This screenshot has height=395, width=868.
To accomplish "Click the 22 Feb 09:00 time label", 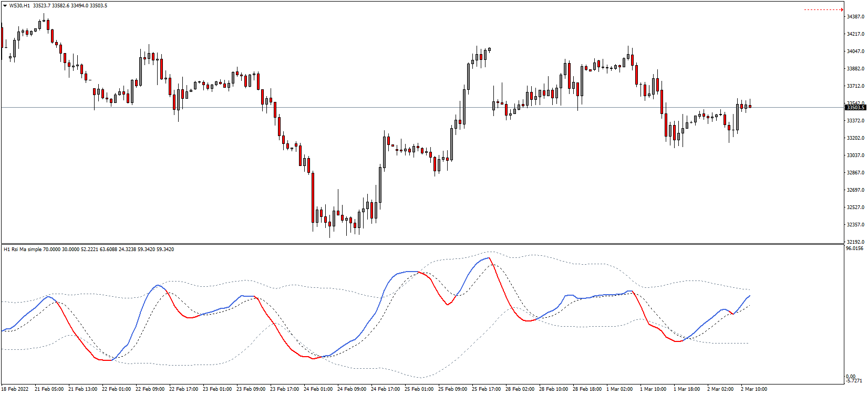I will point(150,389).
